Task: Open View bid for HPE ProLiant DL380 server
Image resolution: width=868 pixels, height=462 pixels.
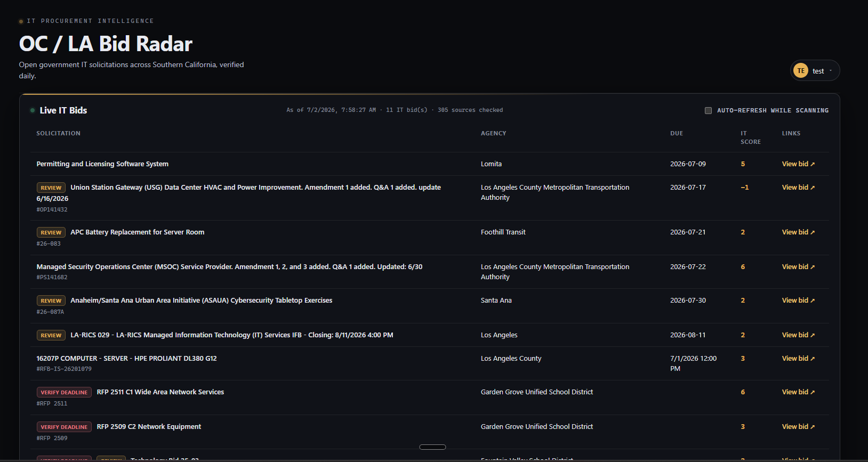Action: pos(798,359)
